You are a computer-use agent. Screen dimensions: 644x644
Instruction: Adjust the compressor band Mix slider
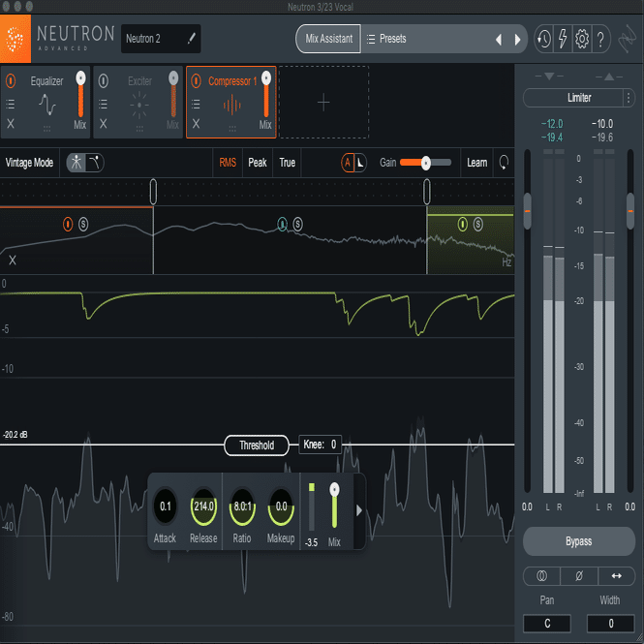334,507
